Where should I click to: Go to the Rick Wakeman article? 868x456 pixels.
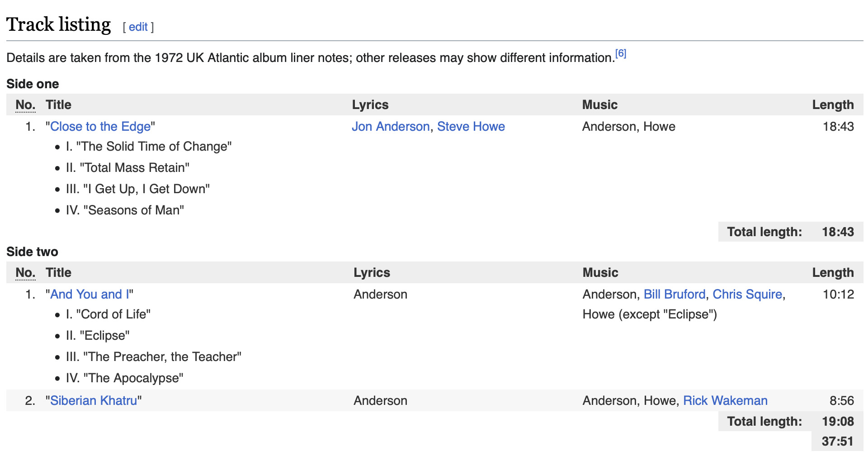pyautogui.click(x=725, y=401)
